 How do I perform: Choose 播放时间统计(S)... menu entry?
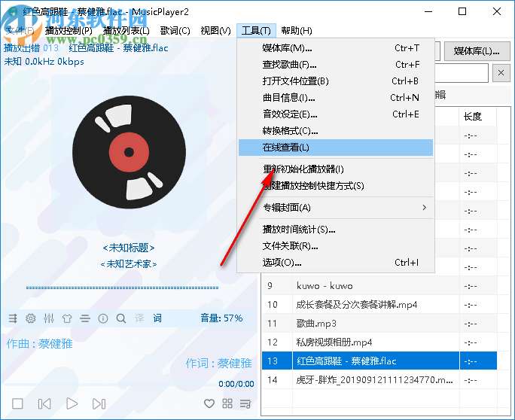[x=336, y=230]
